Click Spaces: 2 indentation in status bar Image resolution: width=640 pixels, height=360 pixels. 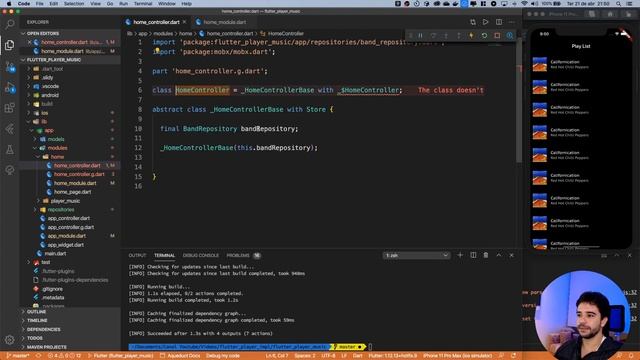point(304,356)
